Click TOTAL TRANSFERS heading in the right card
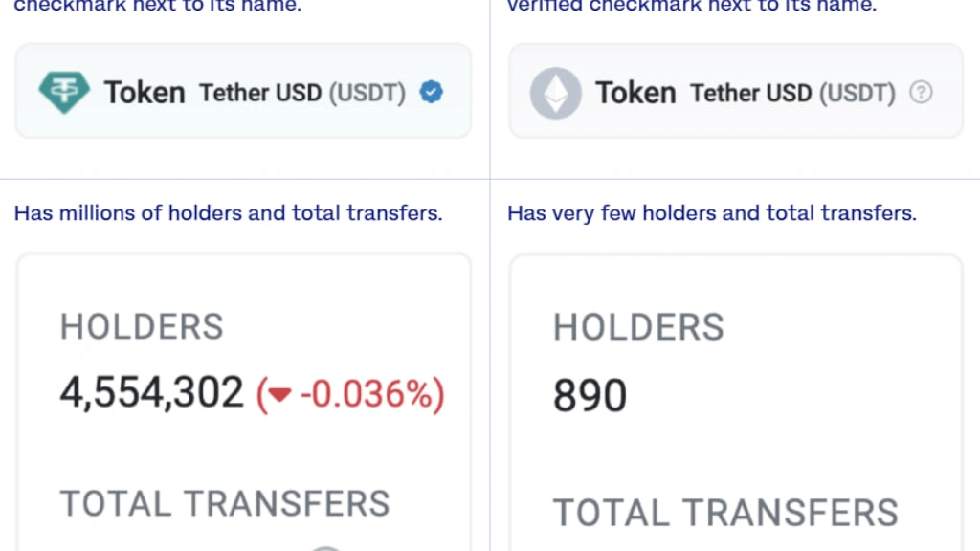This screenshot has width=980, height=551. 725,513
